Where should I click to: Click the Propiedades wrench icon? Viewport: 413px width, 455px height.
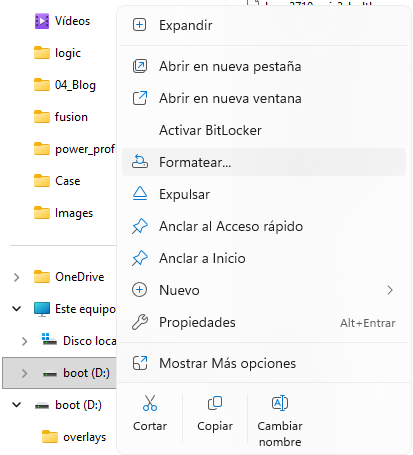click(x=140, y=322)
